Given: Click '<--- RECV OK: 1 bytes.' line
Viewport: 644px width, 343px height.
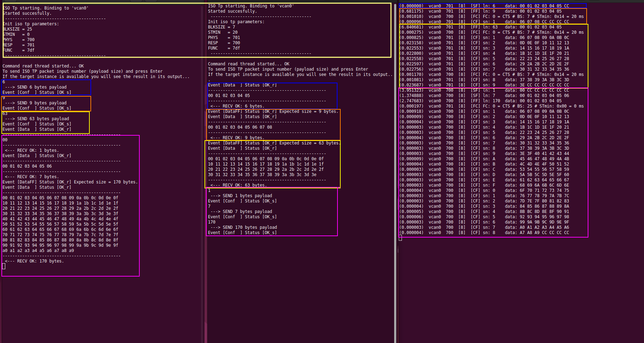Looking at the screenshot, I should point(32,150).
